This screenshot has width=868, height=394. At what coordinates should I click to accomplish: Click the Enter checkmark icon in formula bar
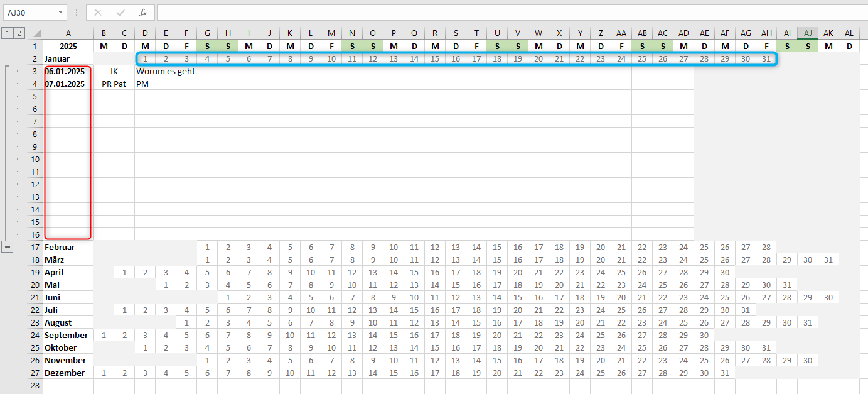pos(121,13)
